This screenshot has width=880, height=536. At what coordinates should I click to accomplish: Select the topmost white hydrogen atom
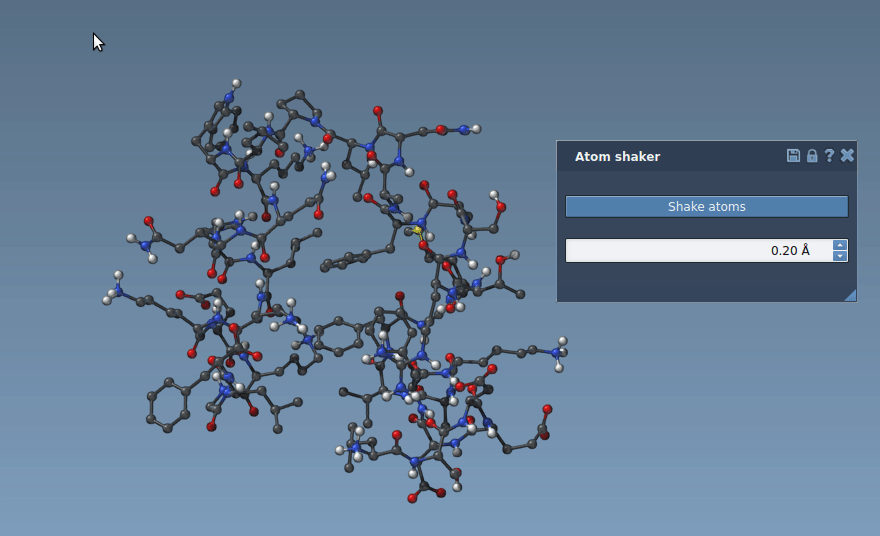pos(237,83)
